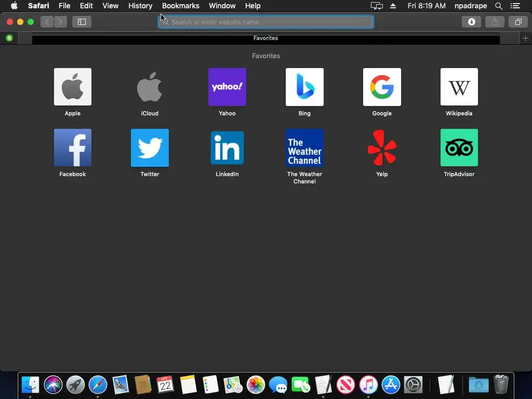This screenshot has height=399, width=532.
Task: Select the green pinned tab icon
Action: tap(9, 38)
